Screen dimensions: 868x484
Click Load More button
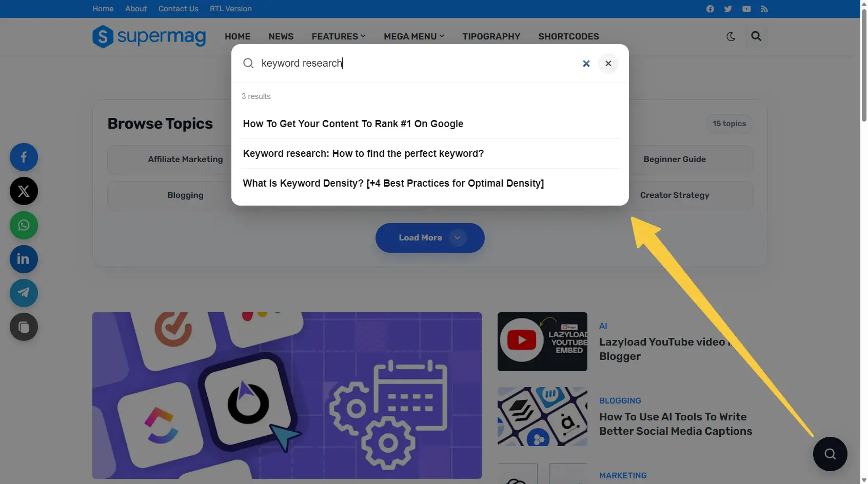click(x=430, y=238)
